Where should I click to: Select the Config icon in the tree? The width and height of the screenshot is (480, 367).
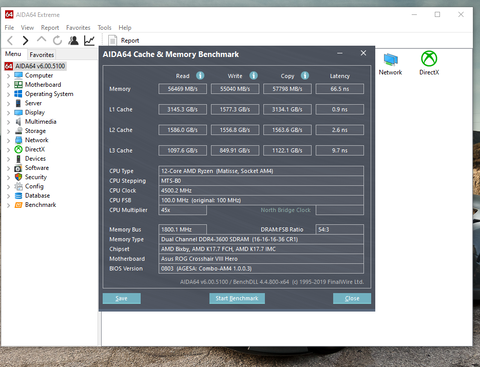[18, 186]
